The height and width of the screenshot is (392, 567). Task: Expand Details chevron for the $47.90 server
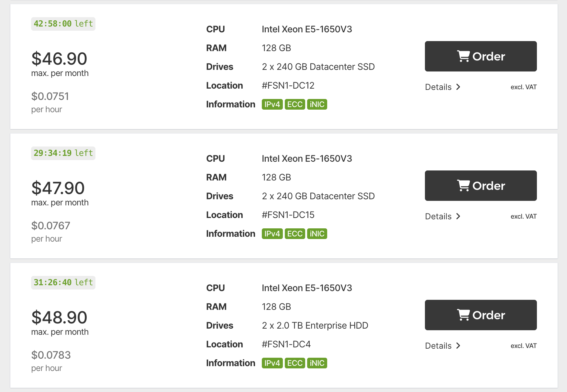tap(458, 216)
